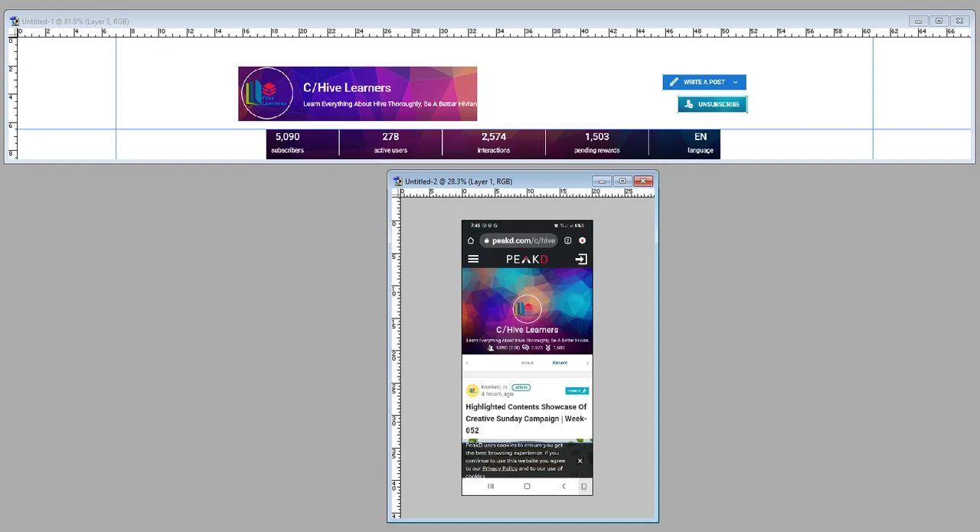Minimize the Untitled-1 window

pos(919,21)
